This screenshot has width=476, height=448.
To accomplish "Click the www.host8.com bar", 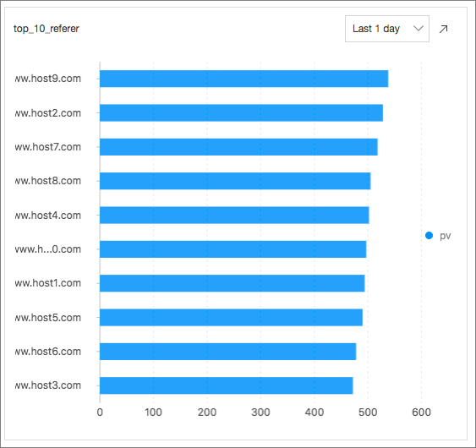I will pyautogui.click(x=235, y=181).
